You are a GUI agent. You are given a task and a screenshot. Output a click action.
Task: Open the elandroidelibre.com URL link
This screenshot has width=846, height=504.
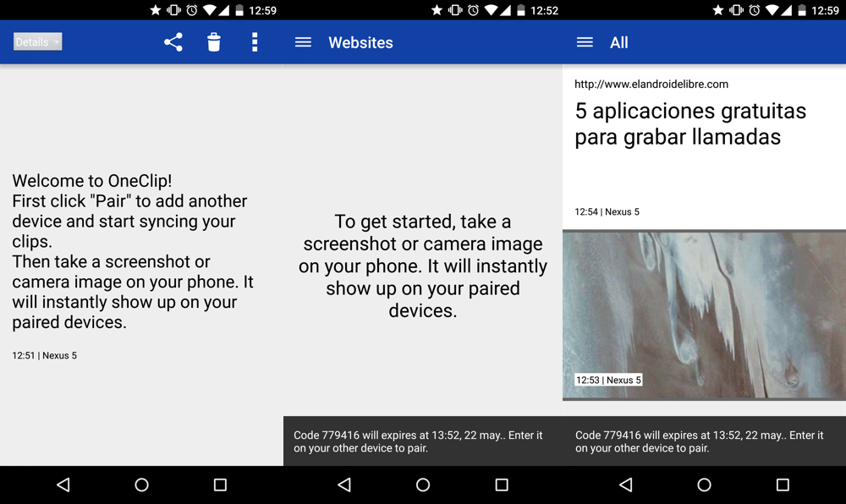[651, 84]
